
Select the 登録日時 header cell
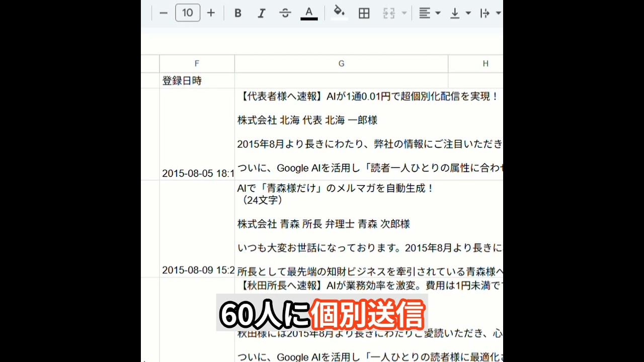(x=197, y=81)
